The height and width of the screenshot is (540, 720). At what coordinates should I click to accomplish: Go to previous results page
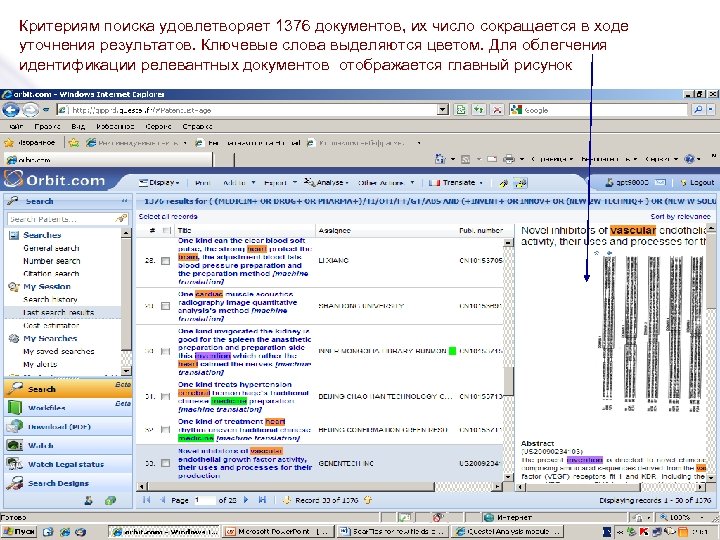(162, 500)
